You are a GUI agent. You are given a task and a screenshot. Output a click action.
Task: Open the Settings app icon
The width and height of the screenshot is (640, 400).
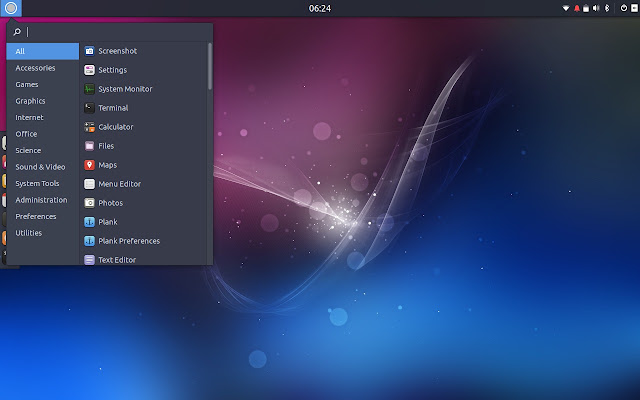(x=89, y=70)
